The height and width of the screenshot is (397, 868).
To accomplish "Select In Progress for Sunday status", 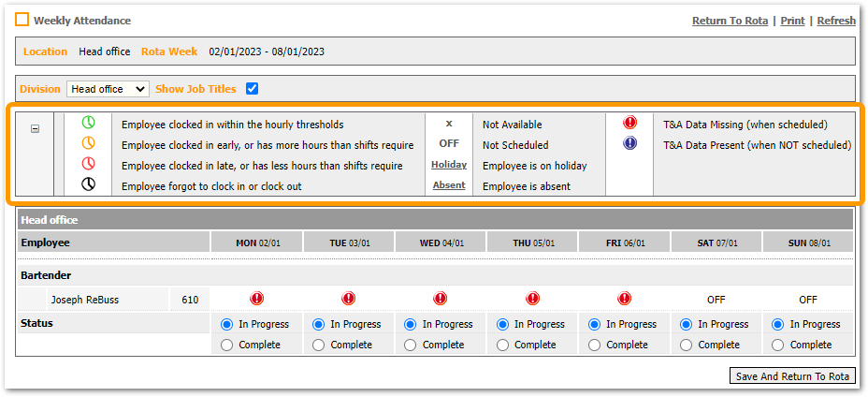I will 778,324.
